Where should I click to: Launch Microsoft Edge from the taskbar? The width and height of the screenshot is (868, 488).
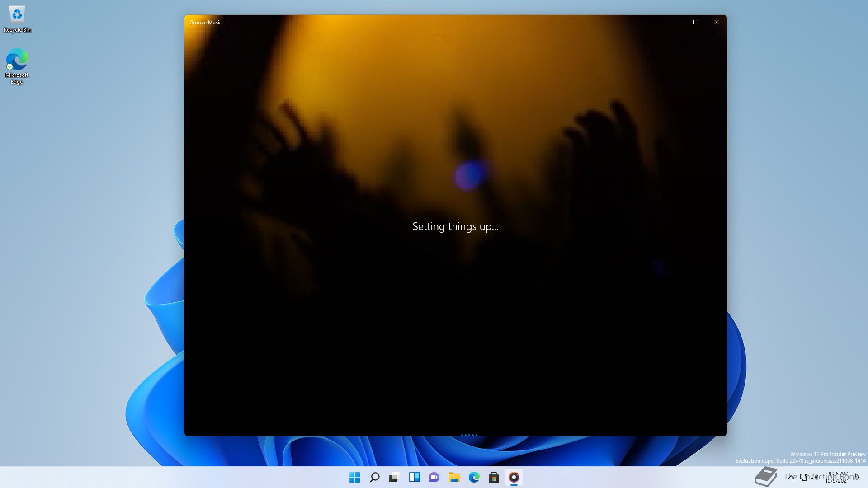pos(474,477)
